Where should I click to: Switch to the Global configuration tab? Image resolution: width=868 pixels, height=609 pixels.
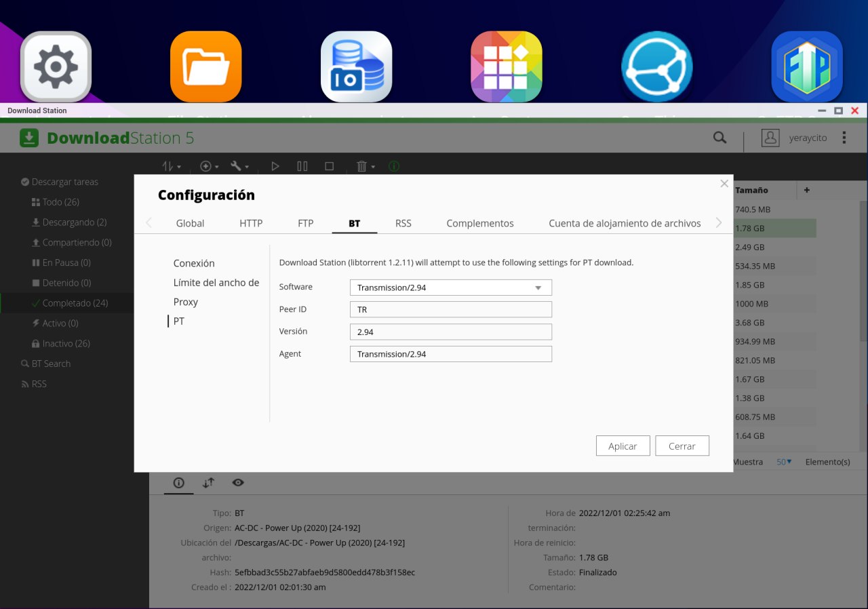click(x=190, y=223)
